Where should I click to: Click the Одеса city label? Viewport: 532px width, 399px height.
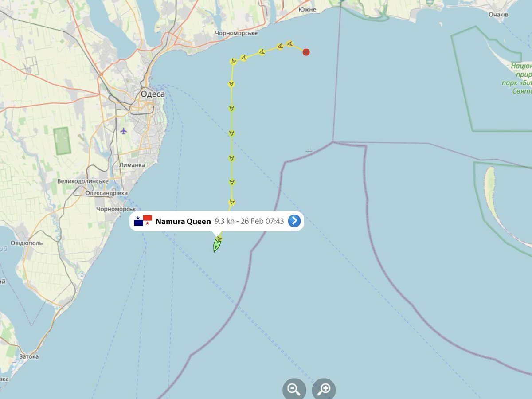click(153, 94)
